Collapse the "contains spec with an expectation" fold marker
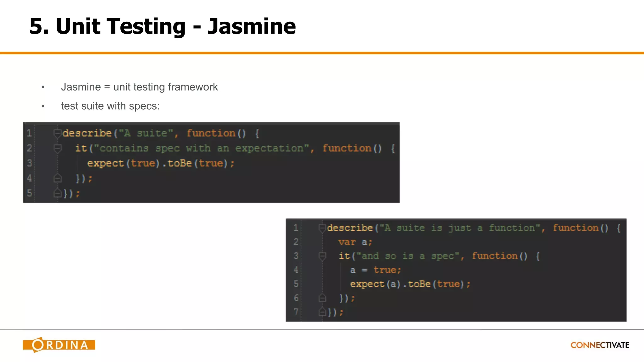Screen dimensions: 644x362 (x=57, y=149)
